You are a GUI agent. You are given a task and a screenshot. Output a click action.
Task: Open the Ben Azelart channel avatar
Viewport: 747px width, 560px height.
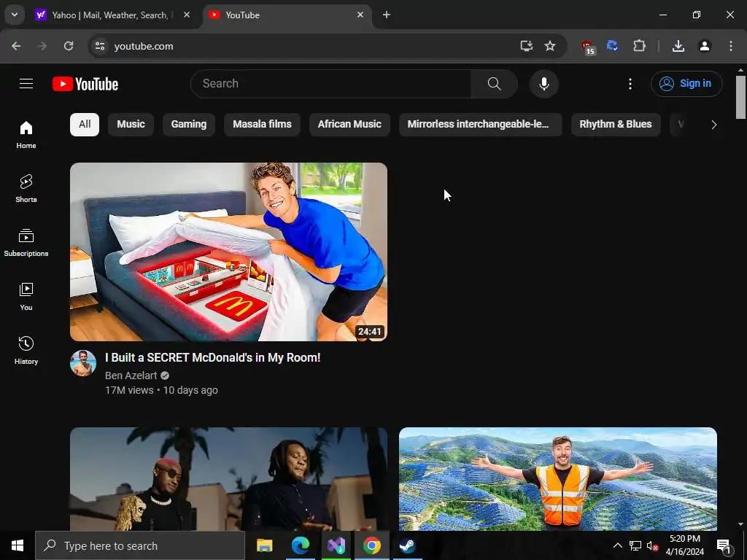pos(83,363)
